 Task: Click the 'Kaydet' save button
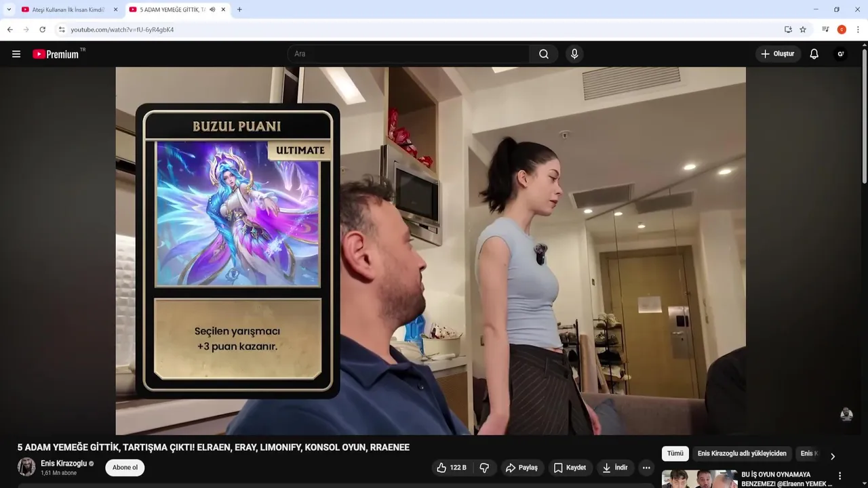[570, 468]
